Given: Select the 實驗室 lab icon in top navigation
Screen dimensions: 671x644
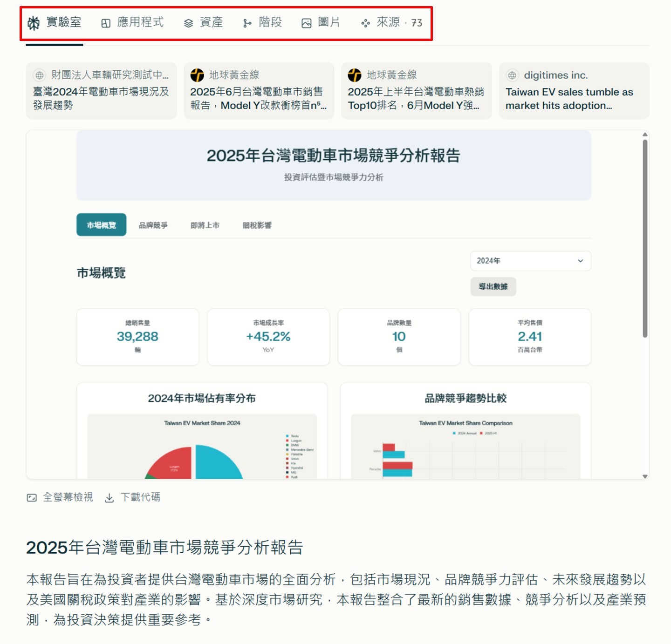Looking at the screenshot, I should [33, 21].
